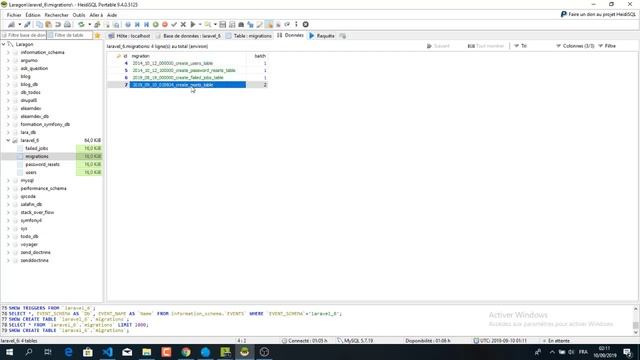Select the create_users_table migration row
This screenshot has height=360, width=640.
(188, 63)
